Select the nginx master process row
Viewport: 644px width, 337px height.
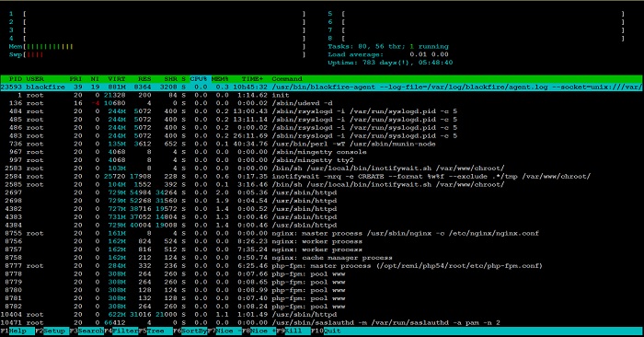pyautogui.click(x=322, y=233)
